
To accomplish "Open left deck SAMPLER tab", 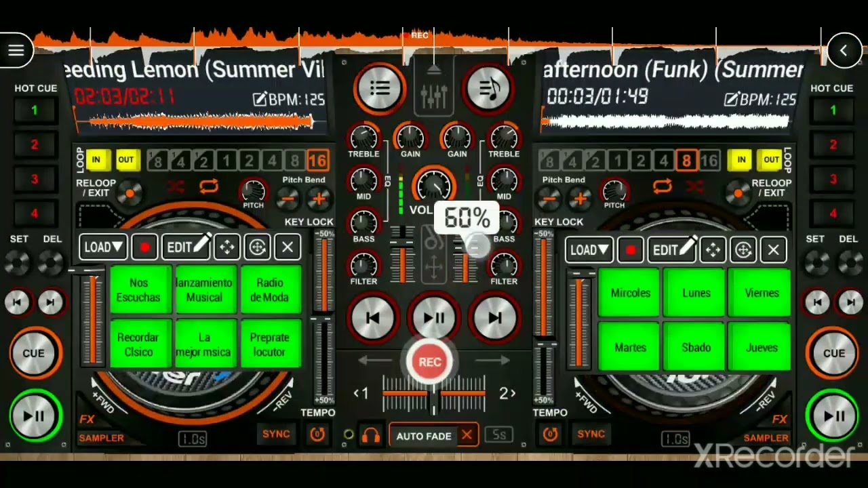I will (101, 438).
